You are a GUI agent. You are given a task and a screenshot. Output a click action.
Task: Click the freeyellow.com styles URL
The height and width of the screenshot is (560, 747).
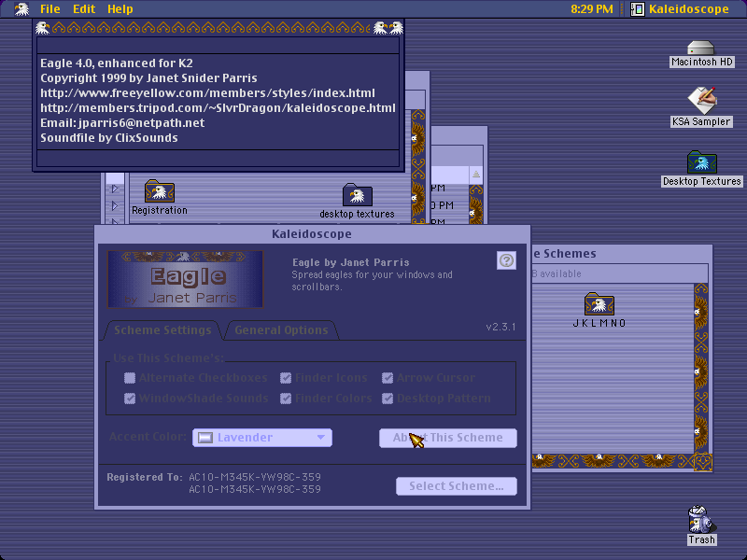click(207, 92)
